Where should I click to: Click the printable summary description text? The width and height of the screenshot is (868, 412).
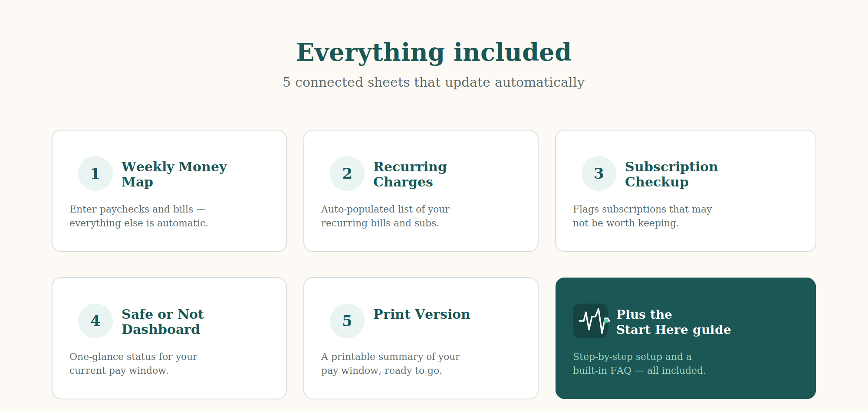point(391,363)
